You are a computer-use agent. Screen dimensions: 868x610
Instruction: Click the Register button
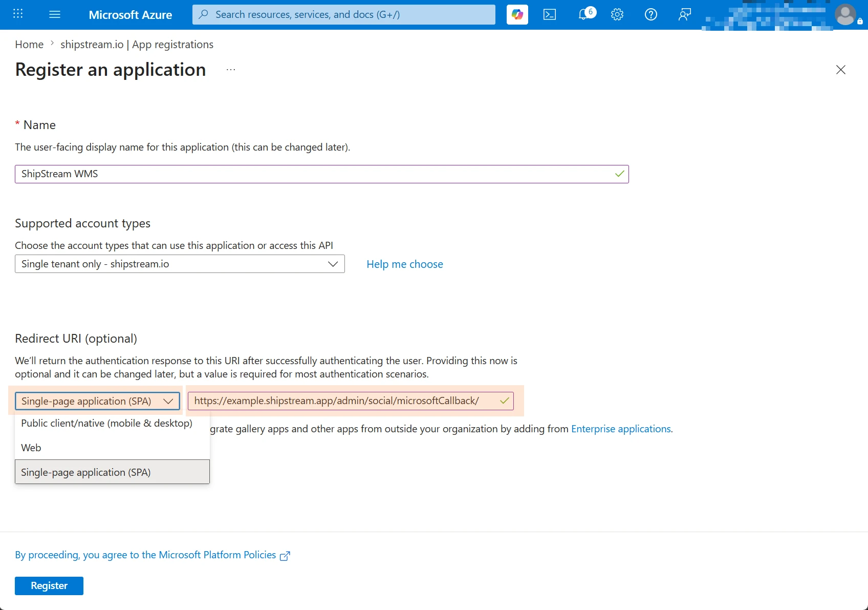tap(49, 586)
